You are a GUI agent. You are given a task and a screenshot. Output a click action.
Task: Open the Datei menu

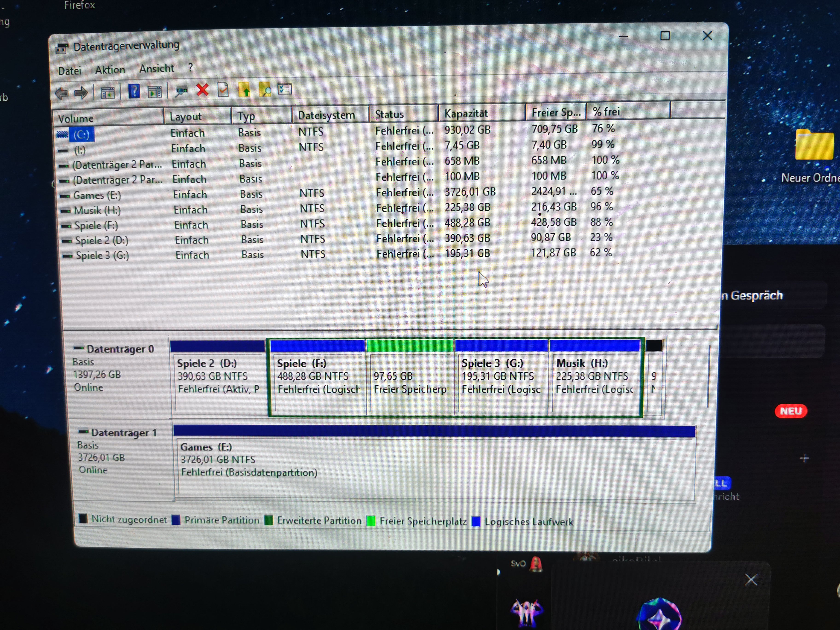click(x=70, y=71)
